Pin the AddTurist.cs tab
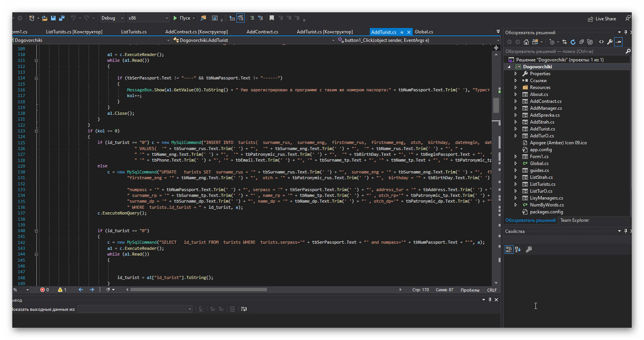 (x=402, y=32)
